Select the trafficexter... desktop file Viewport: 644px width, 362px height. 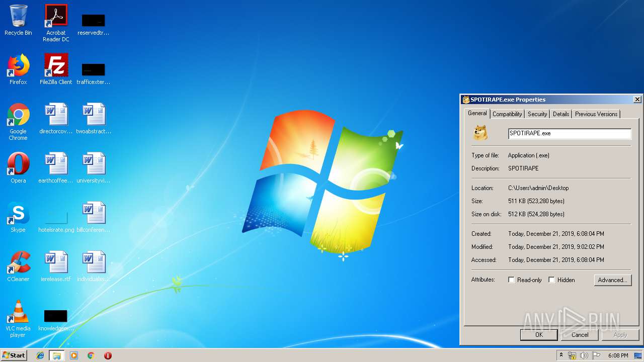94,72
